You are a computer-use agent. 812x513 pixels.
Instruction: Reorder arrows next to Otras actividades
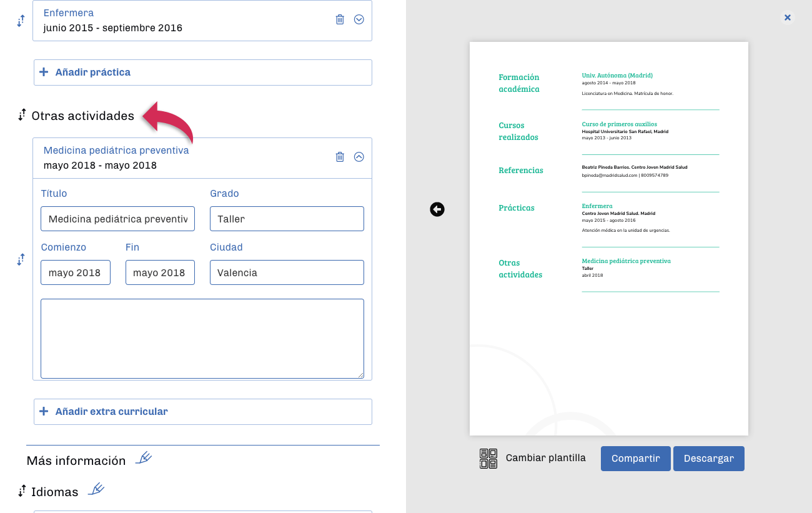click(22, 115)
